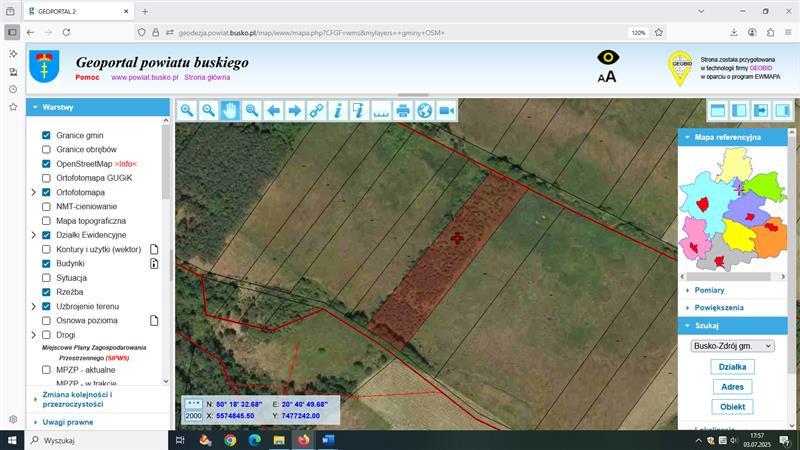The height and width of the screenshot is (450, 800).
Task: Enable the Granice obrębów layer
Action: click(46, 149)
